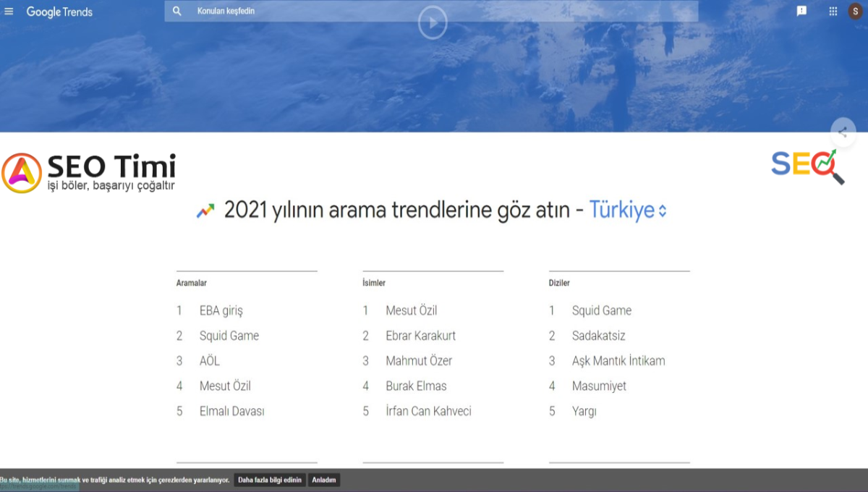Select 'Burak Elmas' name
The image size is (868, 492).
[x=417, y=386]
